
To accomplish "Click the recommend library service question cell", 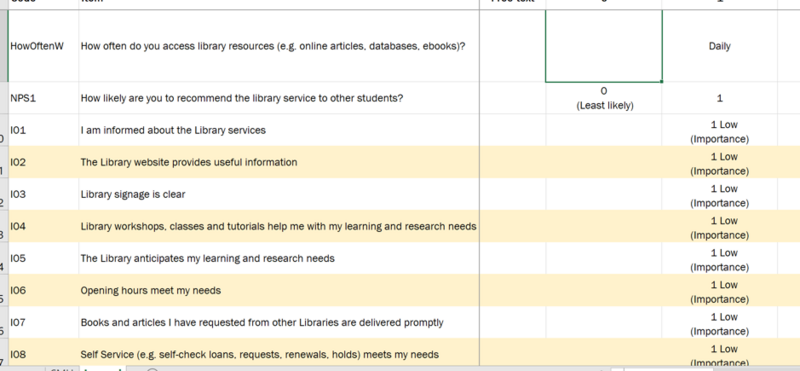I will [x=279, y=98].
